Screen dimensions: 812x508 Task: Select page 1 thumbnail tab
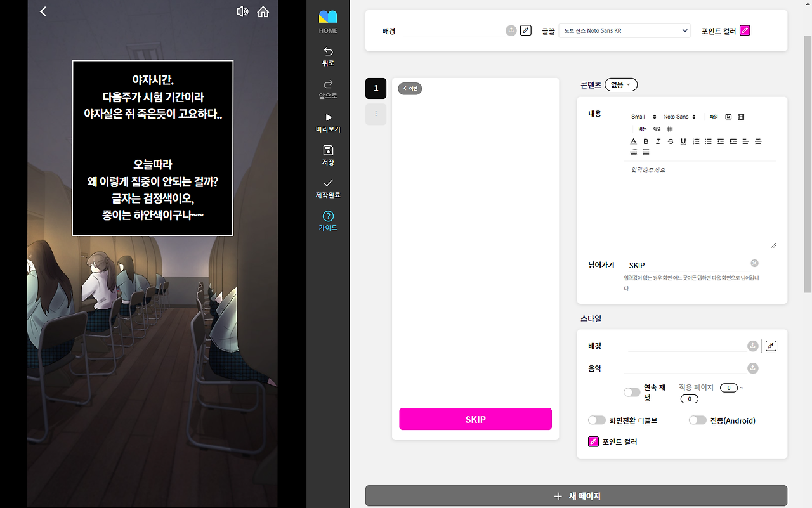pos(376,88)
